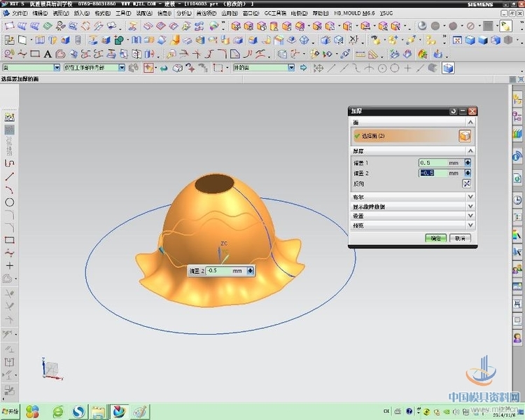Click the Reset icon in Thicken dialog title
525x420 pixels.
click(x=453, y=111)
